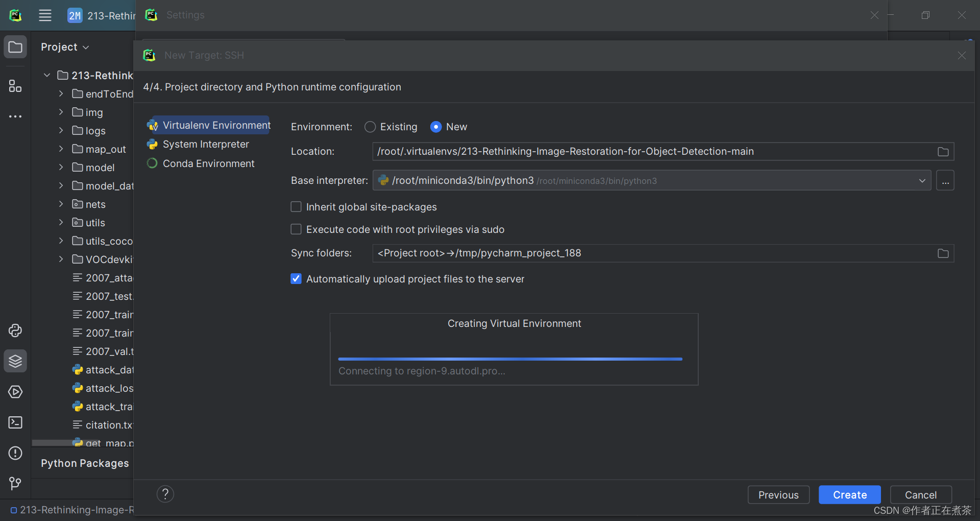Screen dimensions: 980x521
Task: Expand the utils folder in the project tree
Action: coord(61,222)
